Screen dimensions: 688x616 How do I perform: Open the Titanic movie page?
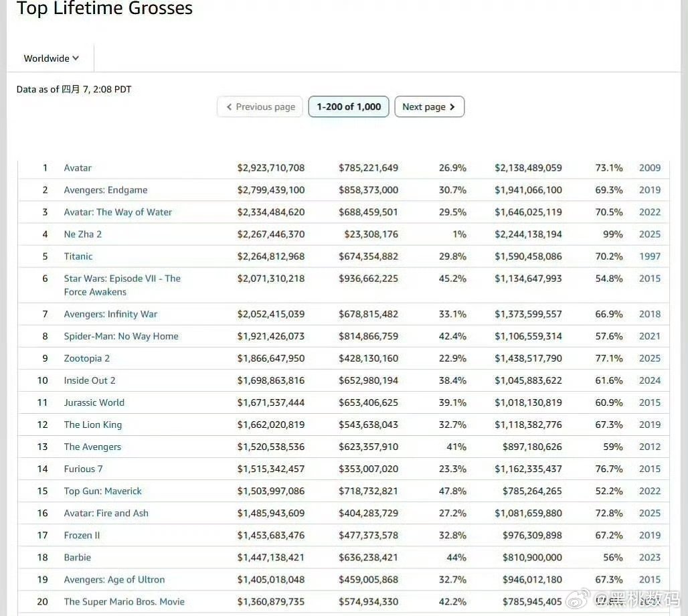(x=78, y=256)
